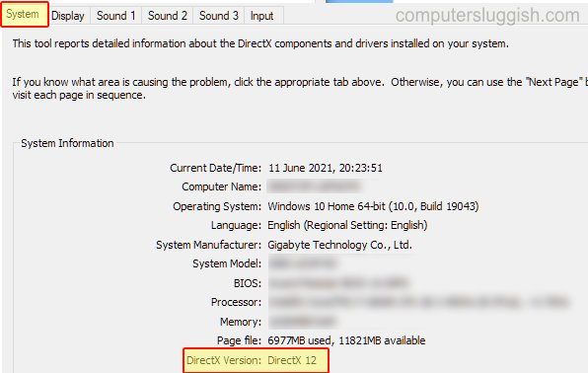This screenshot has height=373, width=588.
Task: Go to the Sound 2 tab
Action: click(168, 16)
